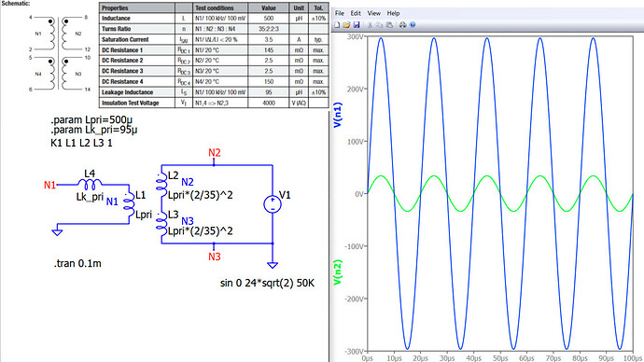Click the Lpri*(2/35)^2 value beside L3
This screenshot has height=362, width=644.
pos(201,231)
